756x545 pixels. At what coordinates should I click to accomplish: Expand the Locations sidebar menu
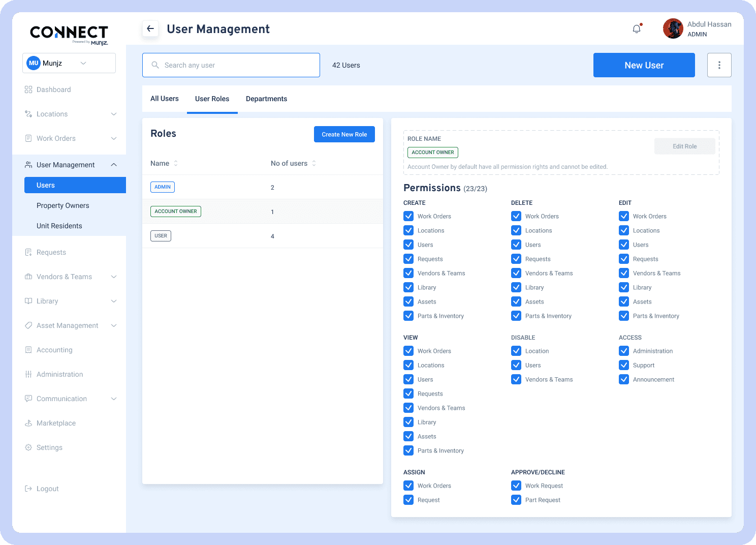point(114,114)
